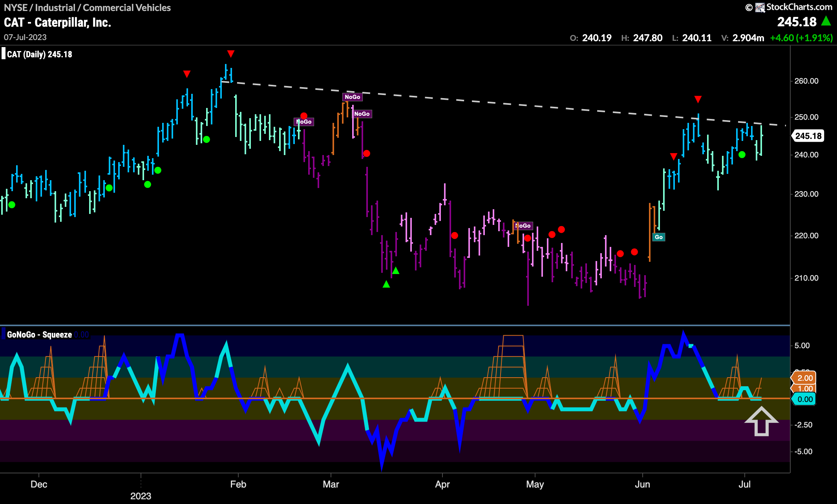Click the date '07-Jul-2023'
The image size is (837, 504).
(x=25, y=37)
